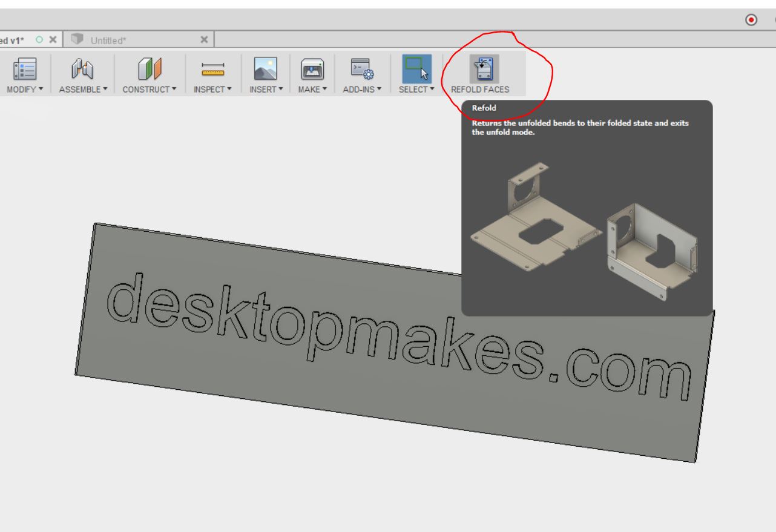Click the Modify tool icon
The width and height of the screenshot is (776, 532).
(x=26, y=70)
